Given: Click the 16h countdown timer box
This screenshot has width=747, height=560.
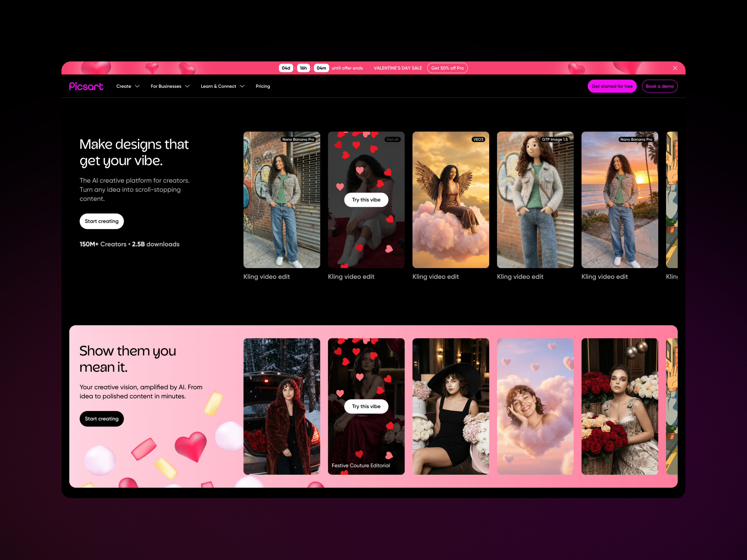Looking at the screenshot, I should [303, 68].
